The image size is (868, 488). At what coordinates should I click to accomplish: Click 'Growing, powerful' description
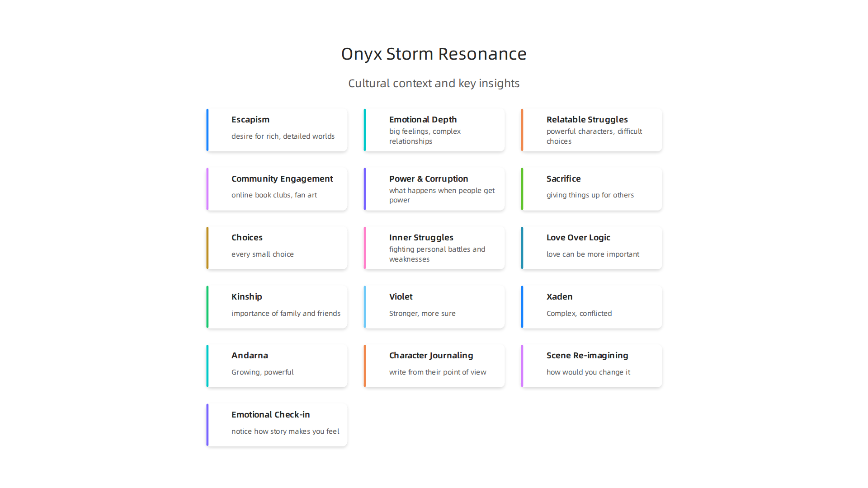pyautogui.click(x=263, y=372)
